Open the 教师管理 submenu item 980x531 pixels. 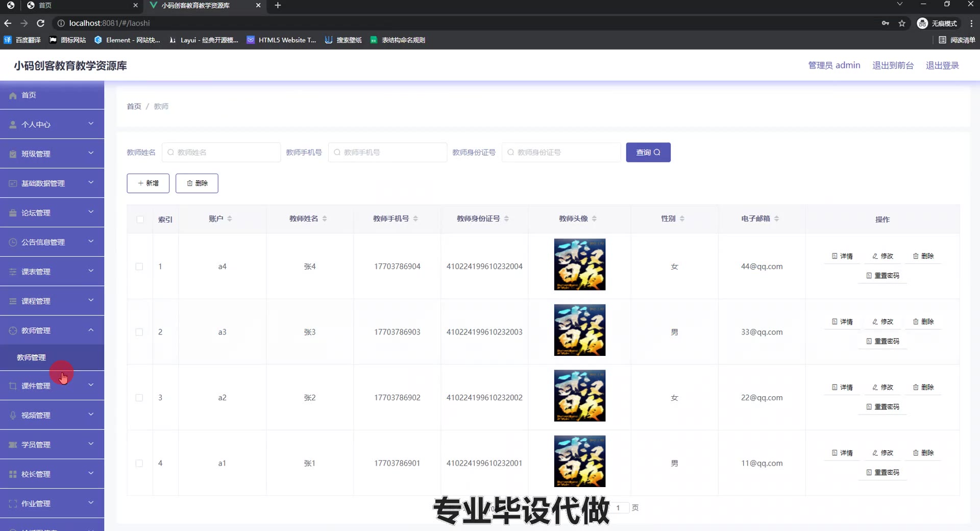(31, 357)
